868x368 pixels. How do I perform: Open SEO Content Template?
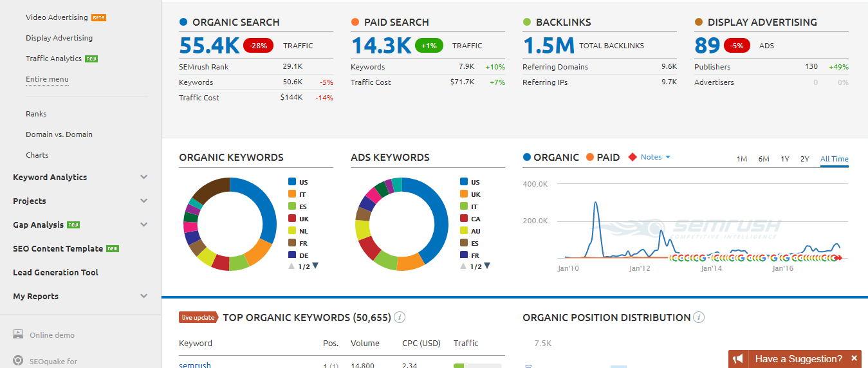(58, 248)
